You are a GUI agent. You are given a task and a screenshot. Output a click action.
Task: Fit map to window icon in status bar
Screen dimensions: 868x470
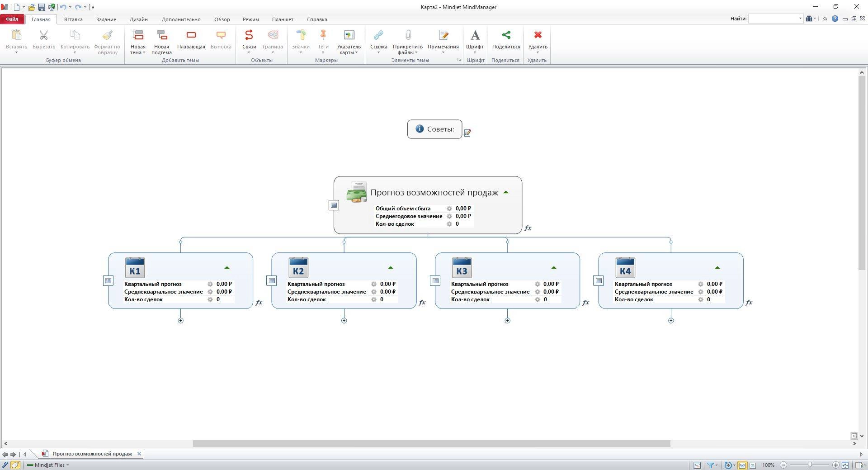point(845,465)
